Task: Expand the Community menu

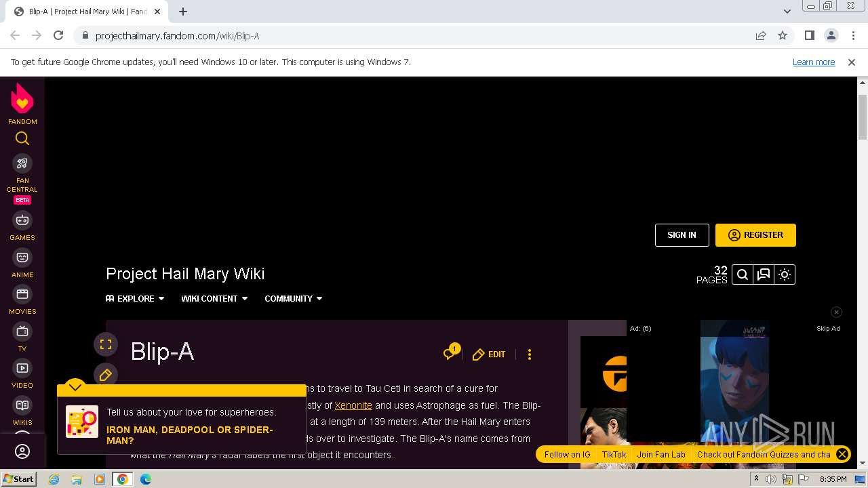Action: (x=294, y=298)
